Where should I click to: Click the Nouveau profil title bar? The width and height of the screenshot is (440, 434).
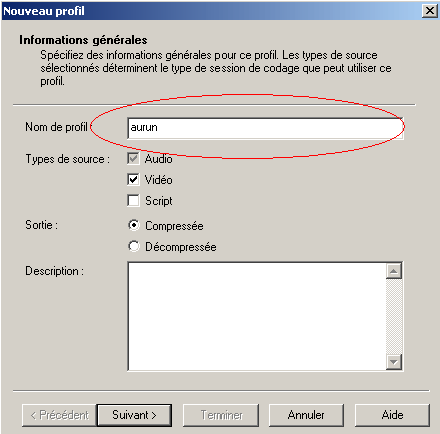click(x=213, y=11)
